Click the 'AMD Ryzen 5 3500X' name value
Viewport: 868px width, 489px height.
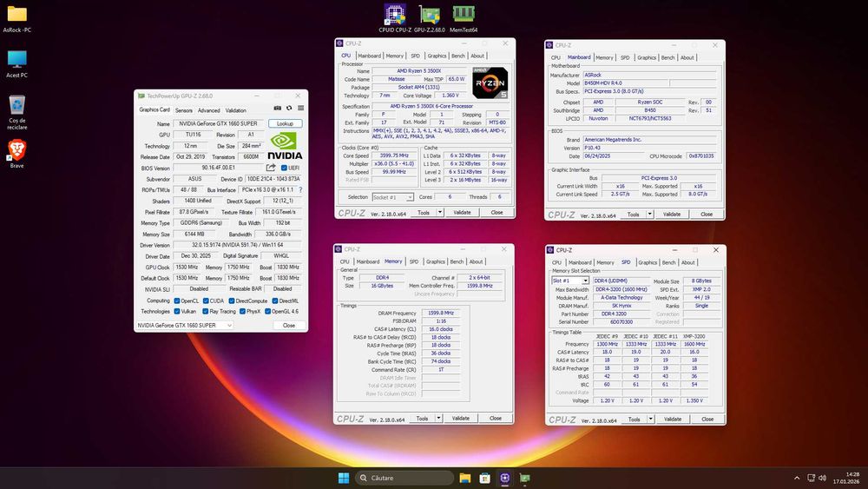pos(418,71)
